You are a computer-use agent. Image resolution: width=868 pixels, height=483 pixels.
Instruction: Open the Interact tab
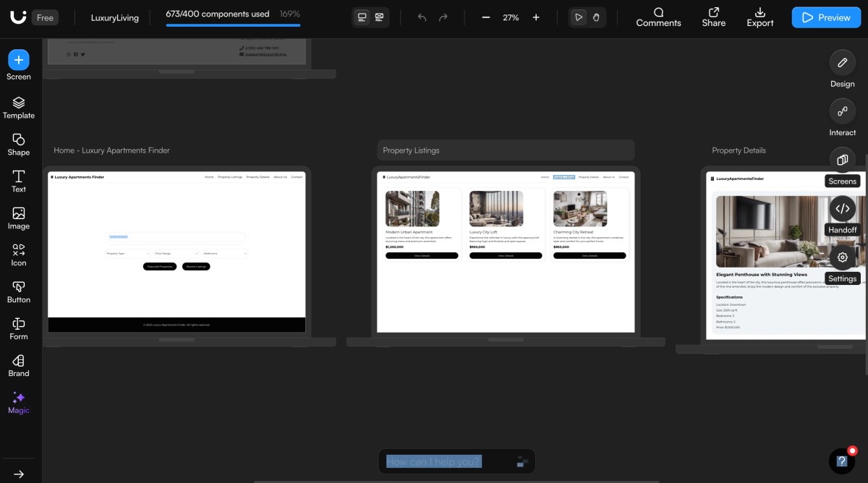842,112
